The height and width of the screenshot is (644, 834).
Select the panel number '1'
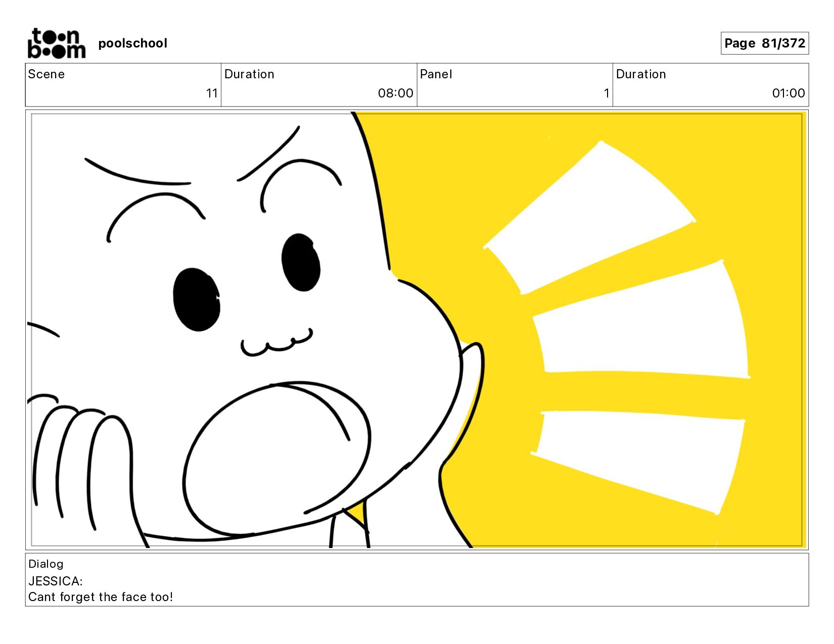[x=607, y=93]
